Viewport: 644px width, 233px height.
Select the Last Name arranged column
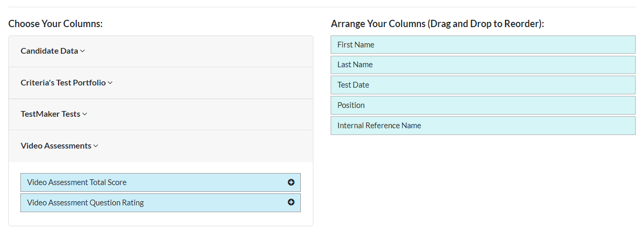pyautogui.click(x=483, y=65)
